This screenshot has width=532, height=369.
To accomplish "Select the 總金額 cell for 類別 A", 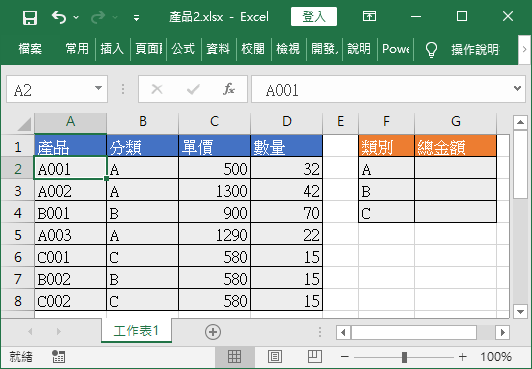I will (456, 169).
